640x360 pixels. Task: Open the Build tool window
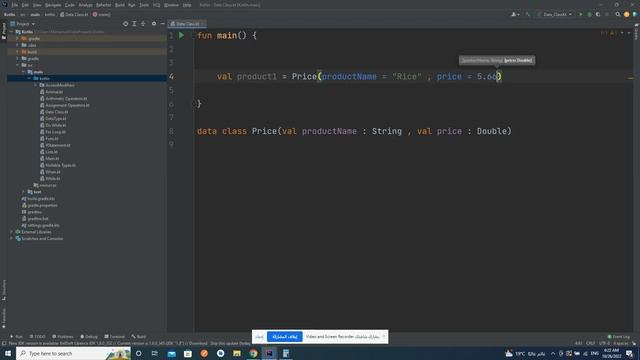pos(139,337)
